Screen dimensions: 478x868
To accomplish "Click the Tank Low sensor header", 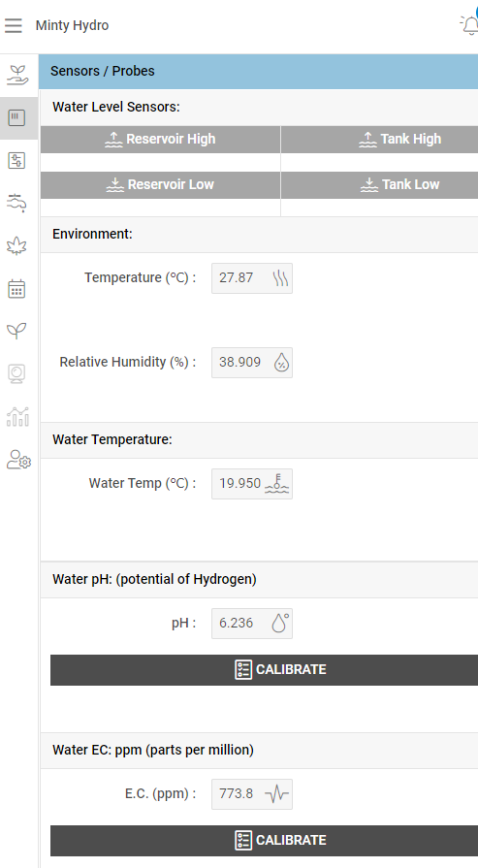I will [379, 185].
